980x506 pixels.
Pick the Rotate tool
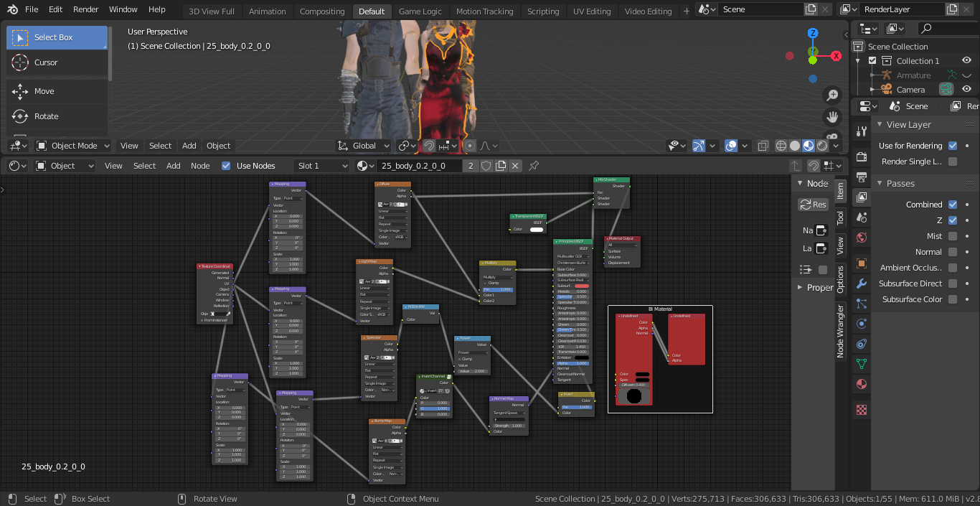point(57,116)
